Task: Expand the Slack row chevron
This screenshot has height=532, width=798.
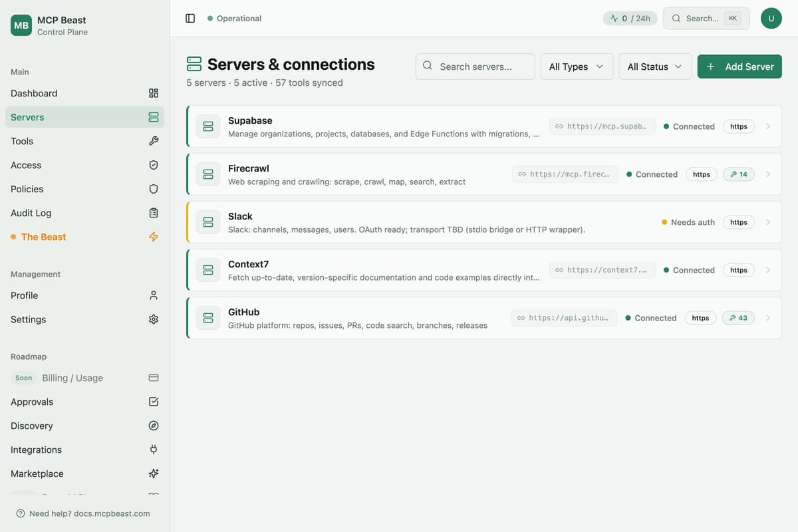Action: click(x=768, y=222)
